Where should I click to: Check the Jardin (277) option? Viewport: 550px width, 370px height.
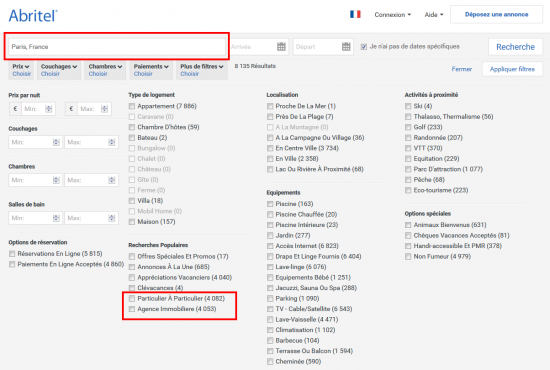270,235
